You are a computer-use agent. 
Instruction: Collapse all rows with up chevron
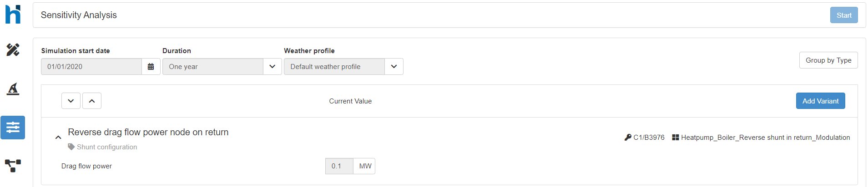(92, 101)
